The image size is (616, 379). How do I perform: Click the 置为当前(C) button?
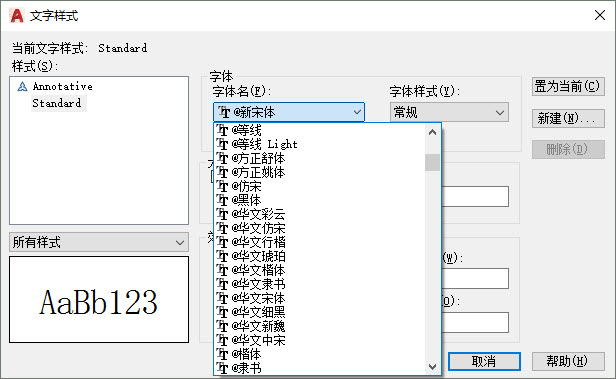568,86
